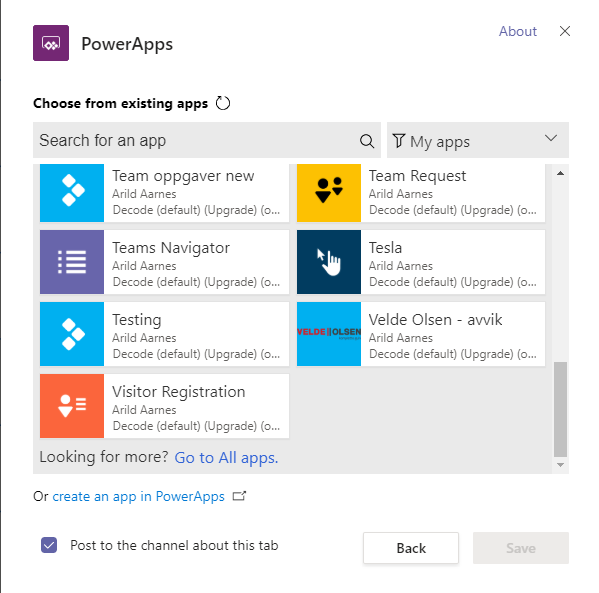Choose the Tesla app title
599x593 pixels.
[385, 248]
